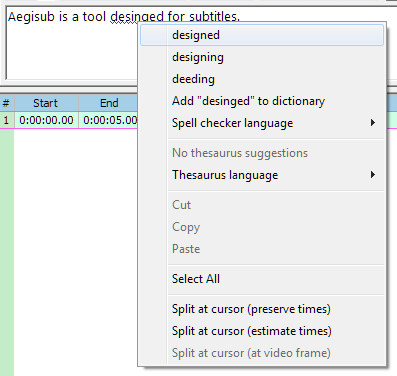Click the Start column header
Screen dimensions: 397x376
(x=46, y=103)
